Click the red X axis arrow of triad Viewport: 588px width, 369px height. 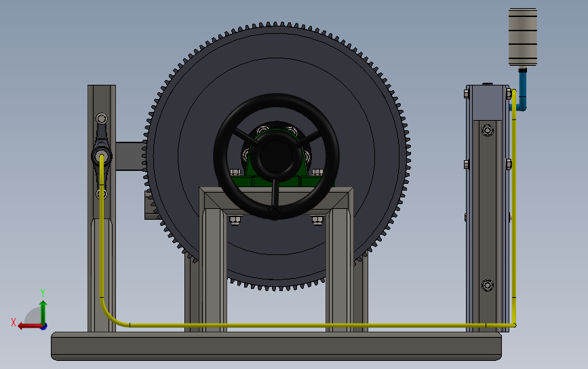(x=29, y=326)
